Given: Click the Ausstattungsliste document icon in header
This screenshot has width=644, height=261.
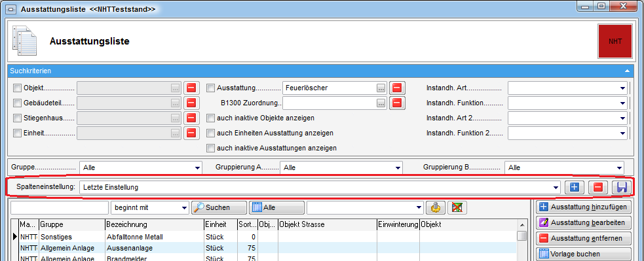Looking at the screenshot, I should pos(24,41).
